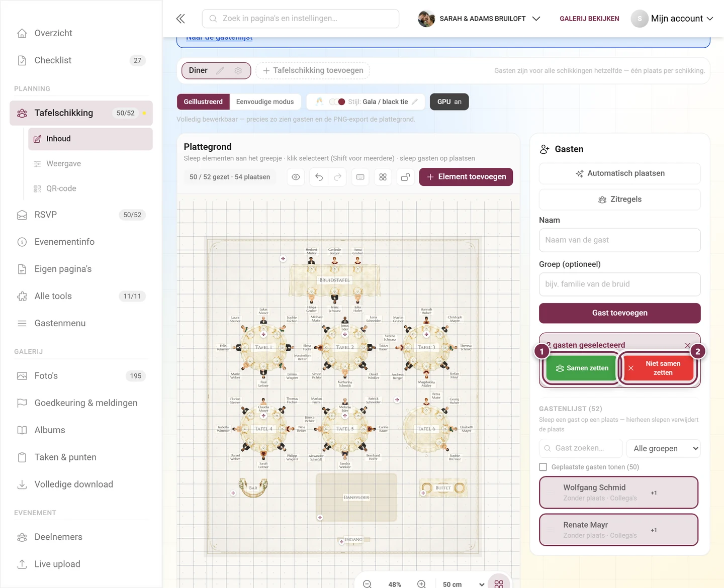Image resolution: width=724 pixels, height=588 pixels.
Task: Run Automatisch plaatsen
Action: tap(620, 173)
